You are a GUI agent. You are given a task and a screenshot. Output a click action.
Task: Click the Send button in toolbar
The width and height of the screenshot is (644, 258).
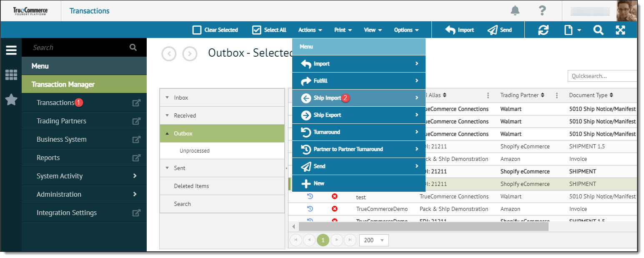(500, 30)
